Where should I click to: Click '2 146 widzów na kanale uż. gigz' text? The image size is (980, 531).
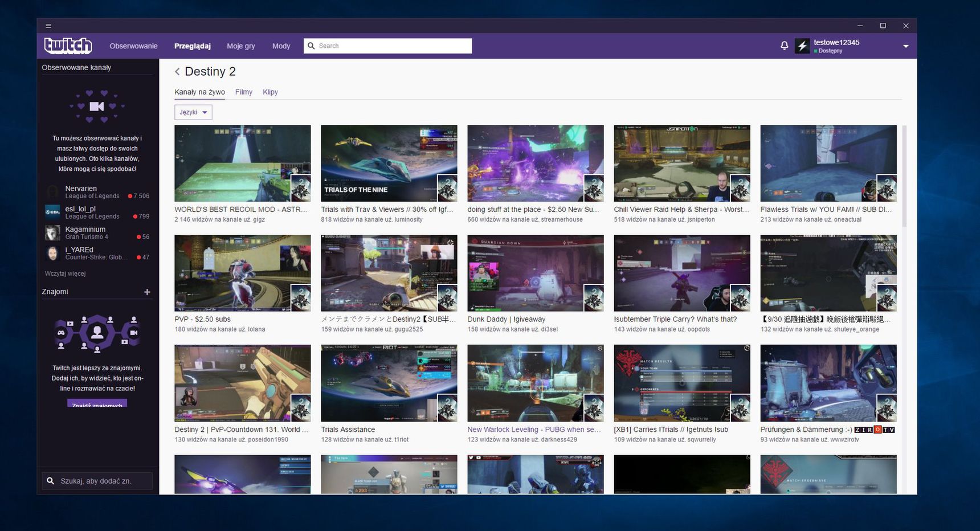point(220,219)
